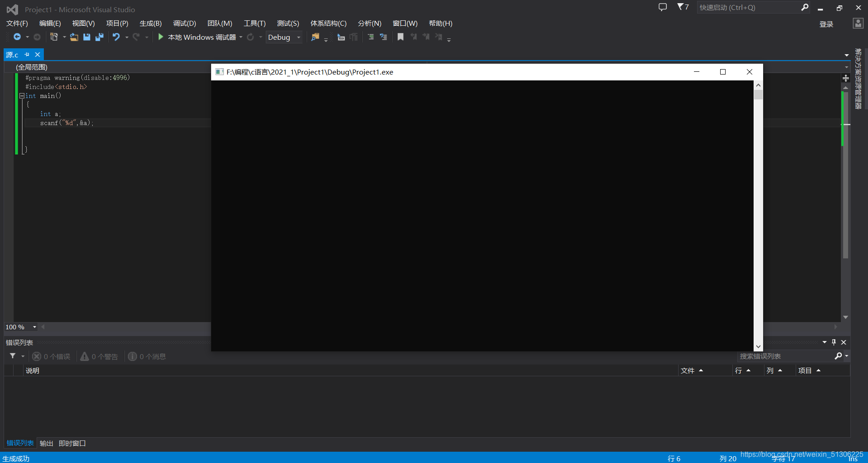Open the notifications flag showing 7
Screen dimensions: 868x463
[x=683, y=7]
